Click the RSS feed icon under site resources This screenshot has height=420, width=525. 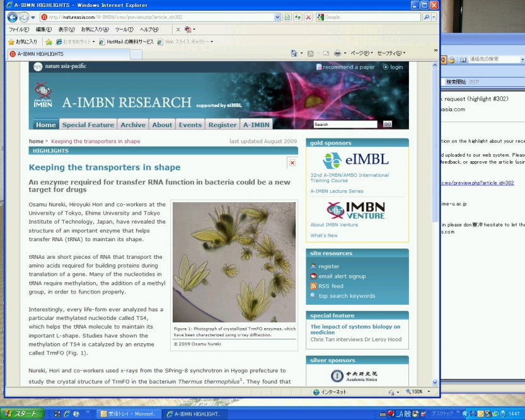point(313,286)
